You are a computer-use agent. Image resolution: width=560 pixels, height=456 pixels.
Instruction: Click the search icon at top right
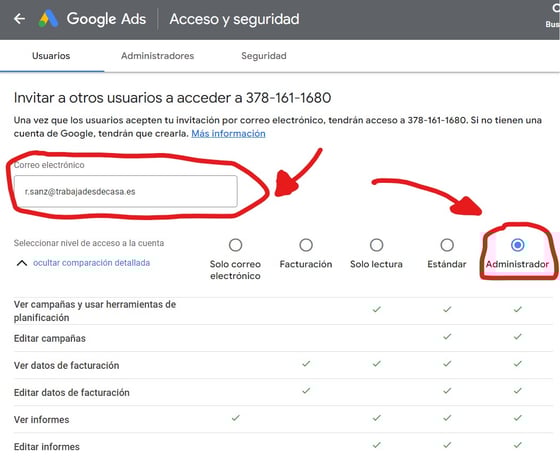556,8
